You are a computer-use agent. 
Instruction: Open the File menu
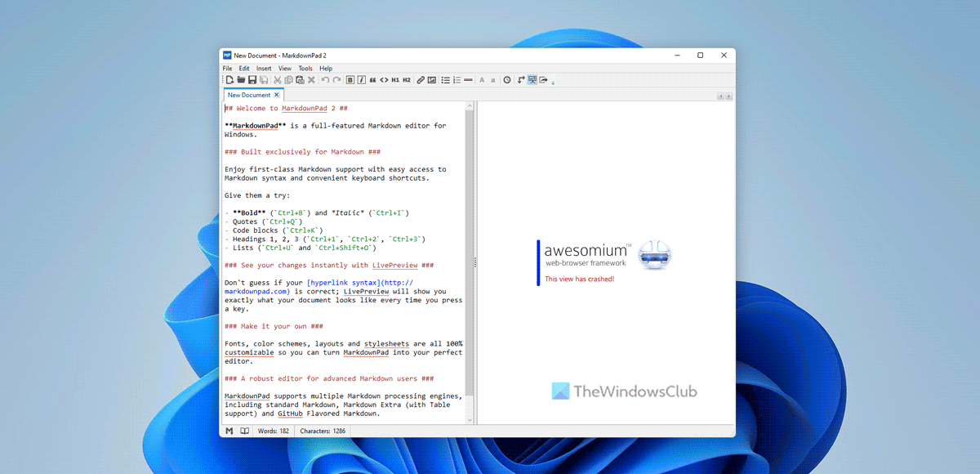point(227,69)
